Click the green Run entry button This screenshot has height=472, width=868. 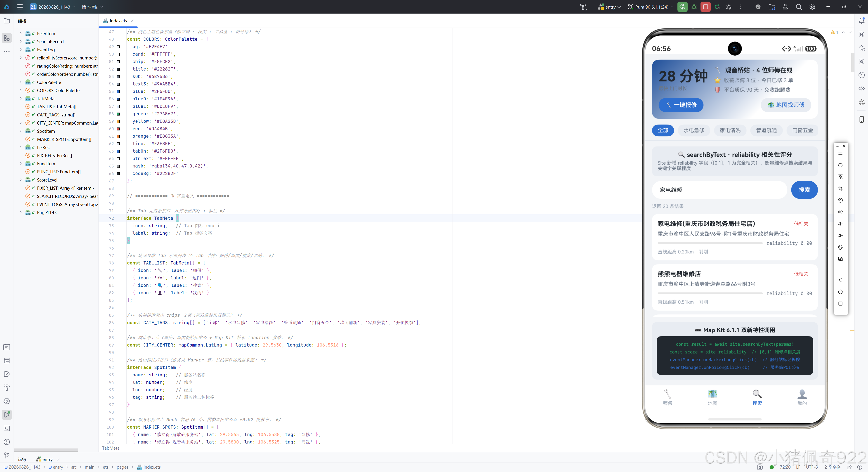[x=682, y=7]
